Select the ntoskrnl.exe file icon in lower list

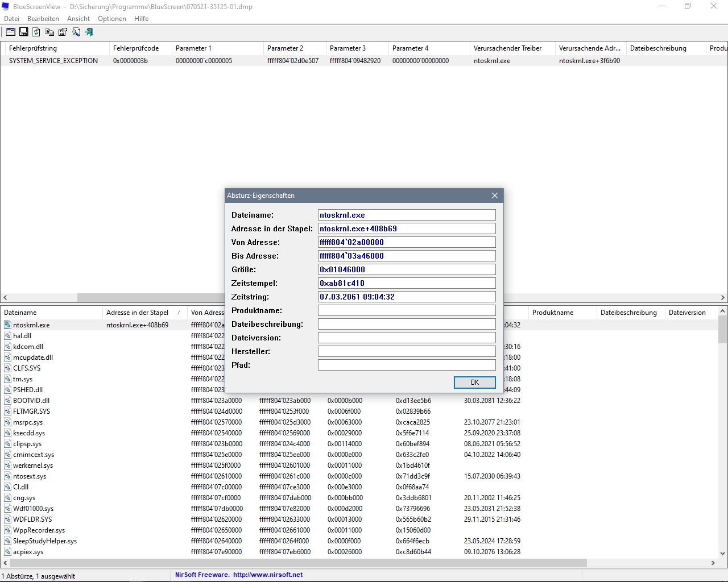(x=8, y=325)
